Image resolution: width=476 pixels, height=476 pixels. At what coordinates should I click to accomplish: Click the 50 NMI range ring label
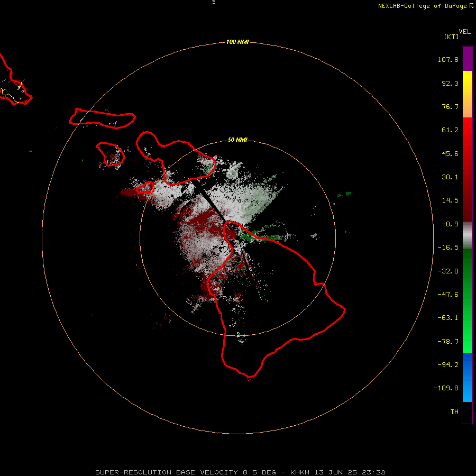click(237, 140)
